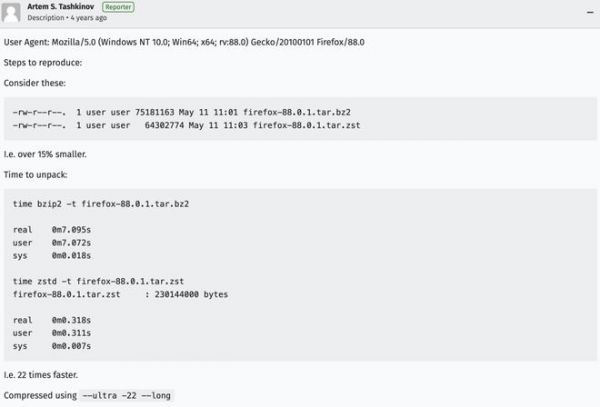Click the "Description" label under the author name
The height and width of the screenshot is (407, 600).
coord(46,18)
